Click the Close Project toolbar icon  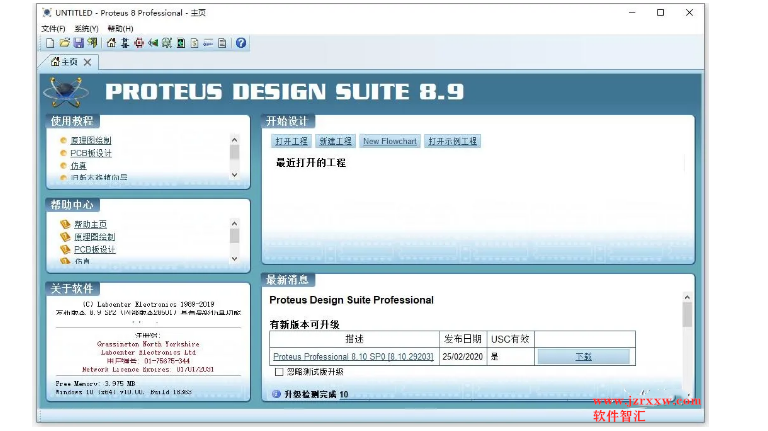92,43
